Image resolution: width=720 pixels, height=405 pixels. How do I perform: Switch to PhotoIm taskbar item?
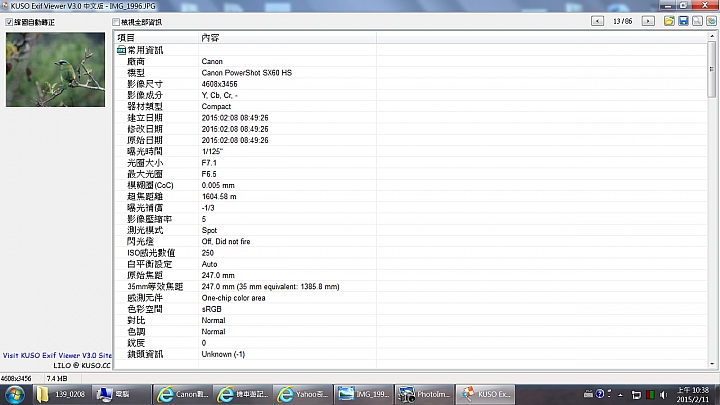point(423,394)
